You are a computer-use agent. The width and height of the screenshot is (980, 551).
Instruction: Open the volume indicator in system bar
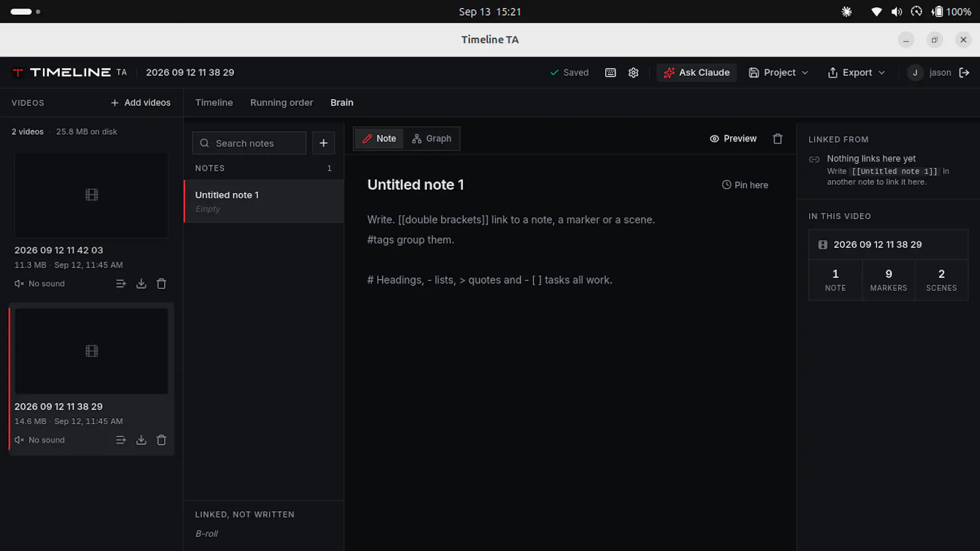[897, 12]
